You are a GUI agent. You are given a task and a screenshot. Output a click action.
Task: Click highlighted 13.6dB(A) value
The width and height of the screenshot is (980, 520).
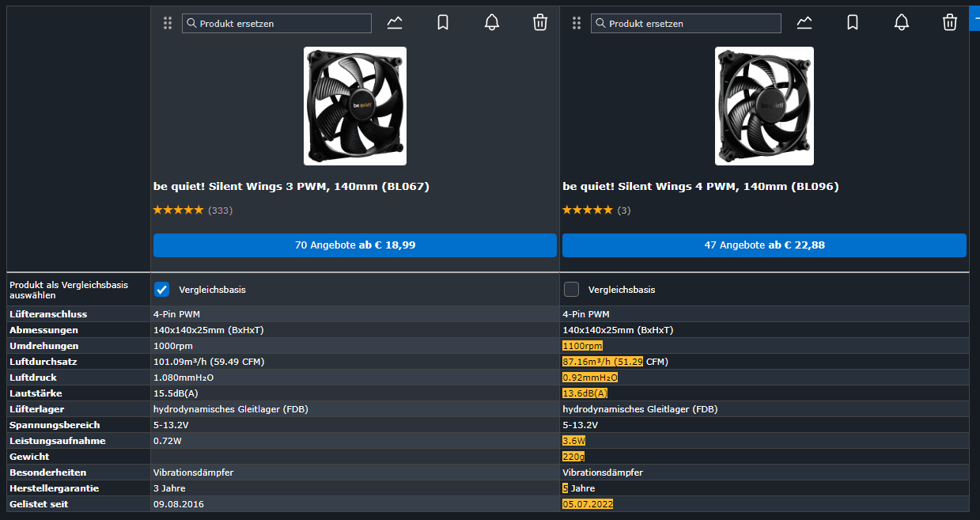pos(585,393)
